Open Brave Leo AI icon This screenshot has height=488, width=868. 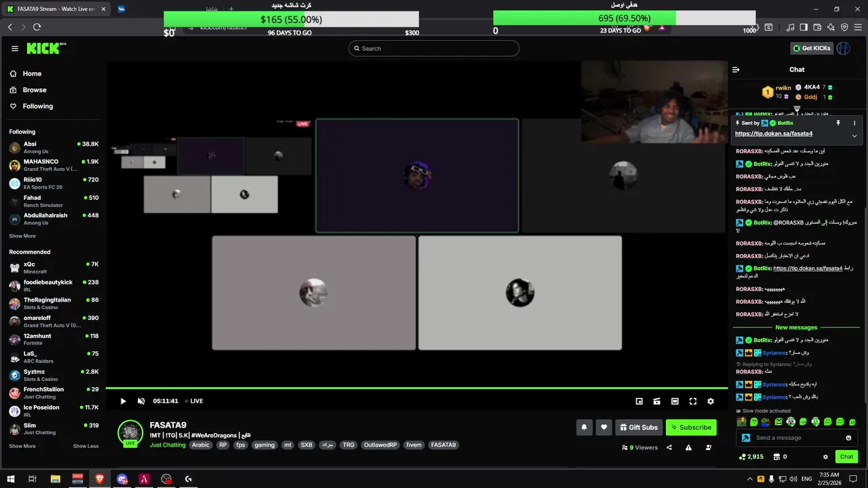pos(831,27)
